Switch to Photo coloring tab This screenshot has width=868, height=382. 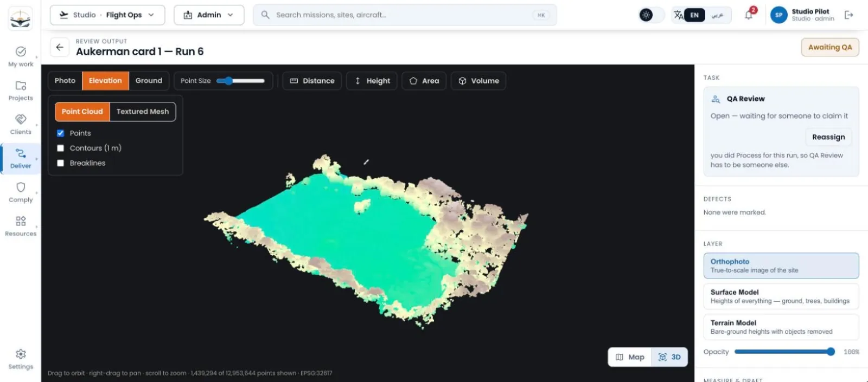(65, 81)
